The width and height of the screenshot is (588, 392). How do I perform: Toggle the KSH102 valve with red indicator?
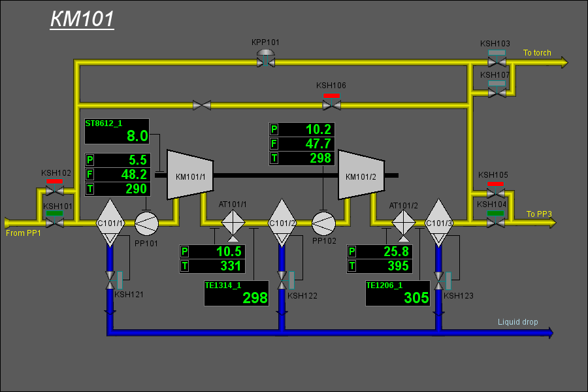pos(55,191)
